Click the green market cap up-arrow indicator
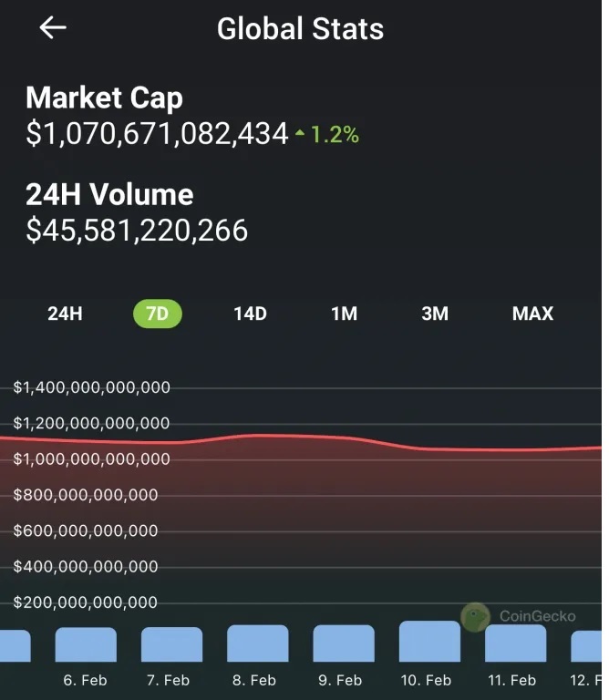This screenshot has height=700, width=609. coord(300,135)
